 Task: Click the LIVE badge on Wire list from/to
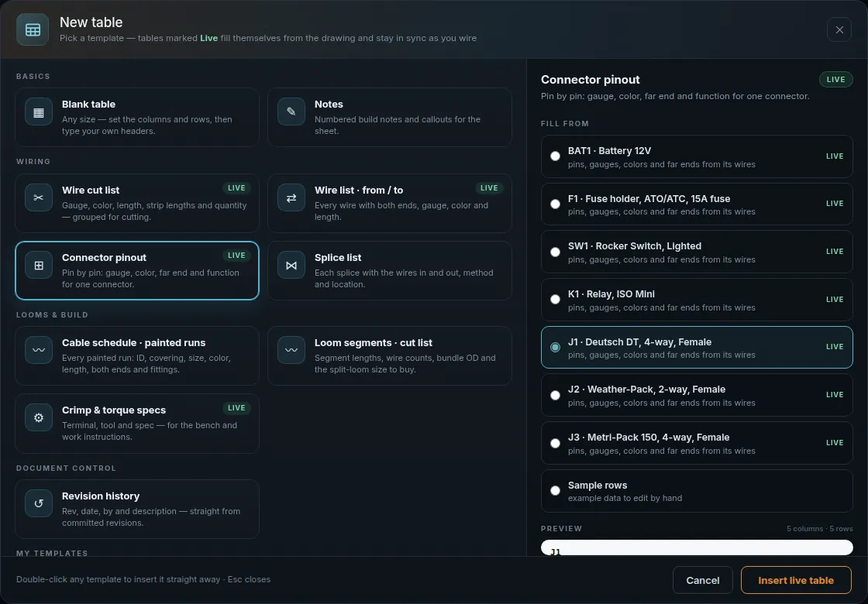point(489,188)
